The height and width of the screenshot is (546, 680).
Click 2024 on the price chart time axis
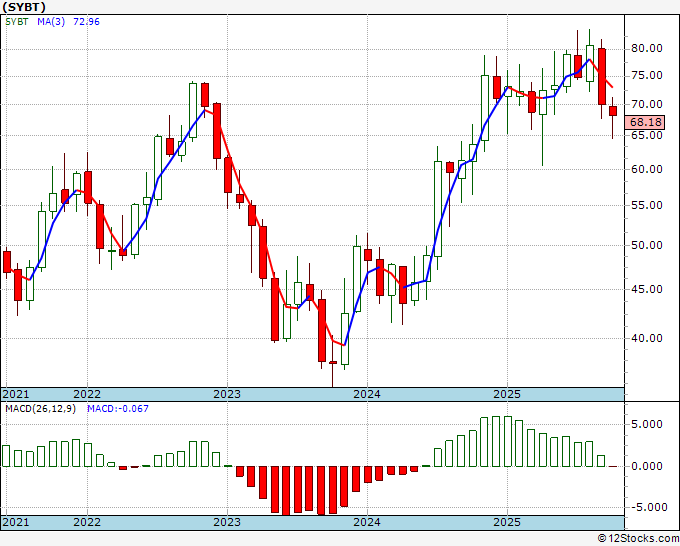click(367, 394)
